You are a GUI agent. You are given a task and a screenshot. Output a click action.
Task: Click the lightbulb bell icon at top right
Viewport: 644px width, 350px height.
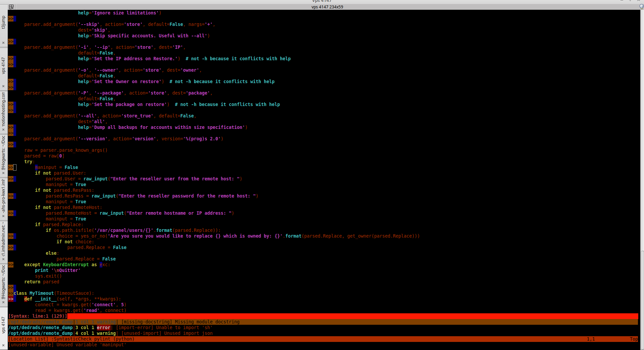point(641,7)
